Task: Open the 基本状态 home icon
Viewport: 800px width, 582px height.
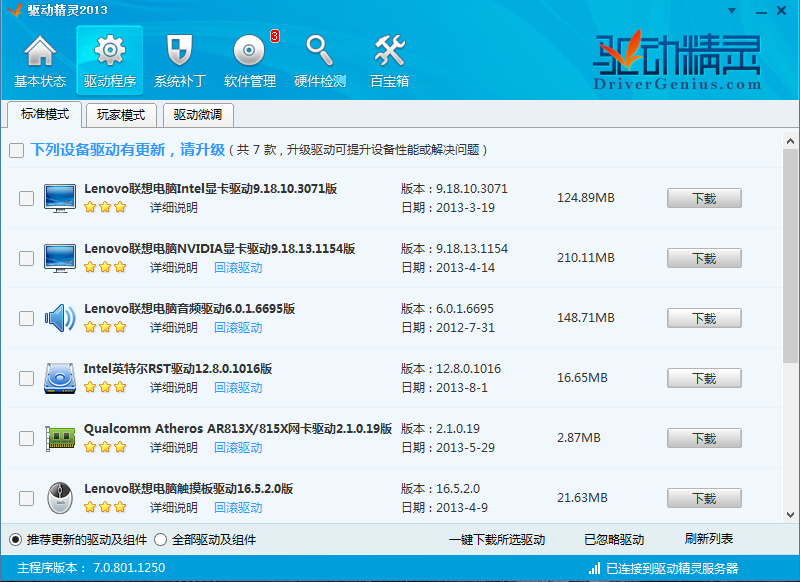Action: tap(40, 51)
